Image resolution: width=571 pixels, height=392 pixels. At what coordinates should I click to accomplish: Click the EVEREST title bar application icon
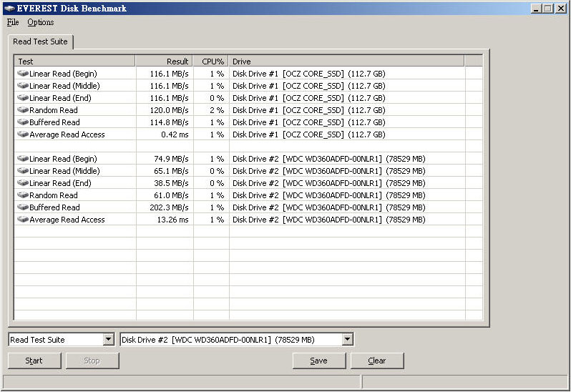point(8,8)
